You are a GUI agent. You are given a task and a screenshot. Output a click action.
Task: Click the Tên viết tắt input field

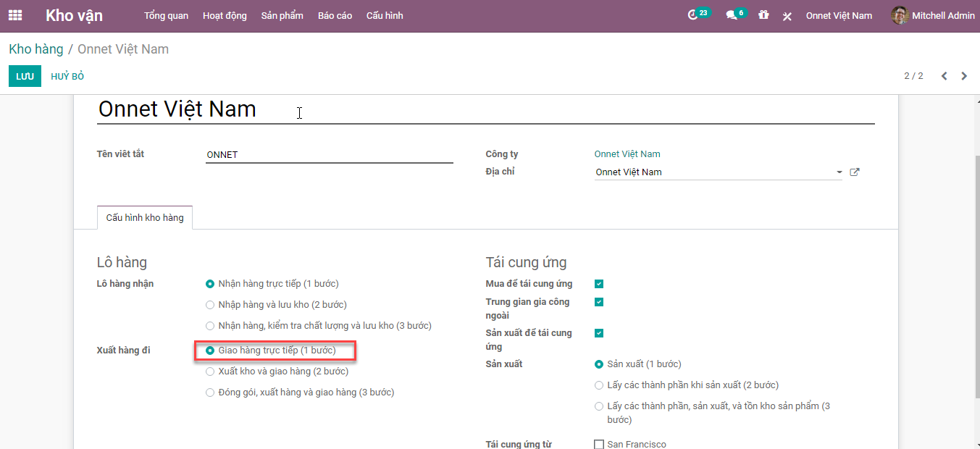point(329,155)
